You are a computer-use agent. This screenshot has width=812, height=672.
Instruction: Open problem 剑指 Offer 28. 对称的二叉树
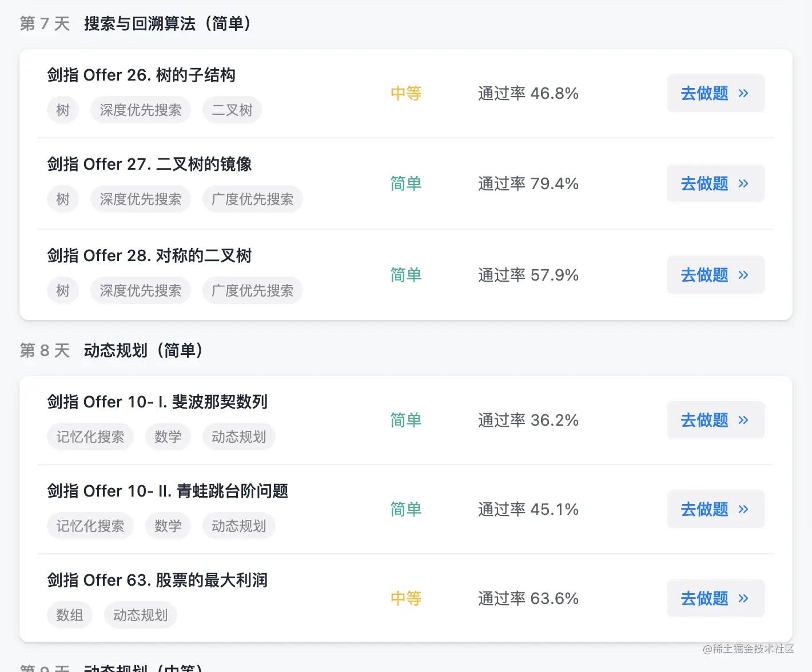[x=149, y=255]
